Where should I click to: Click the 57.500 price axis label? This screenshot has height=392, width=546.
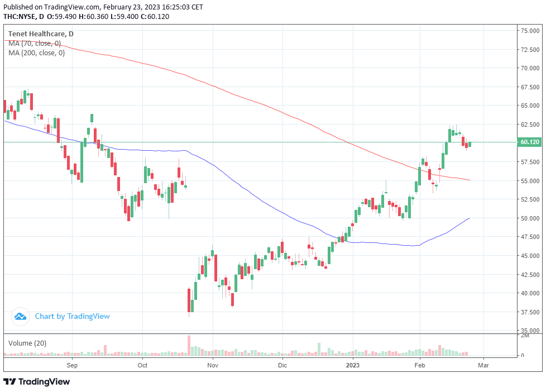click(530, 162)
